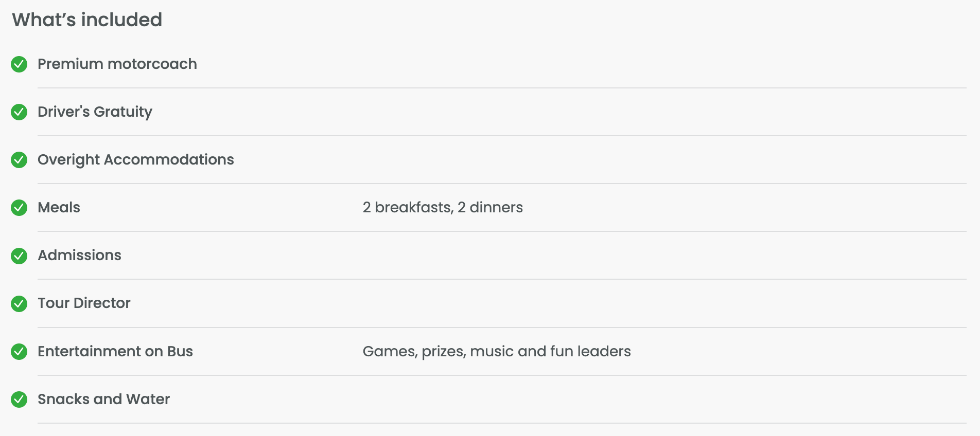Click the checkmark beside Snacks and Water

click(x=19, y=399)
